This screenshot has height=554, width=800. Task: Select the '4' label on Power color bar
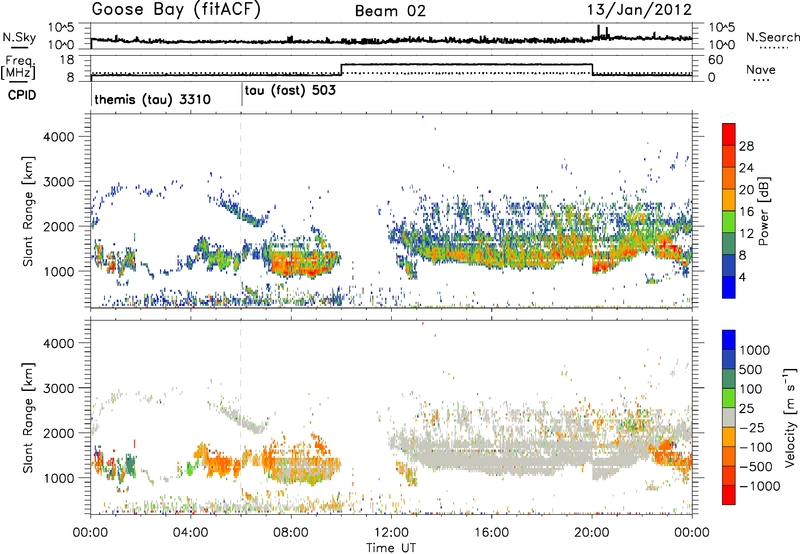(x=743, y=278)
